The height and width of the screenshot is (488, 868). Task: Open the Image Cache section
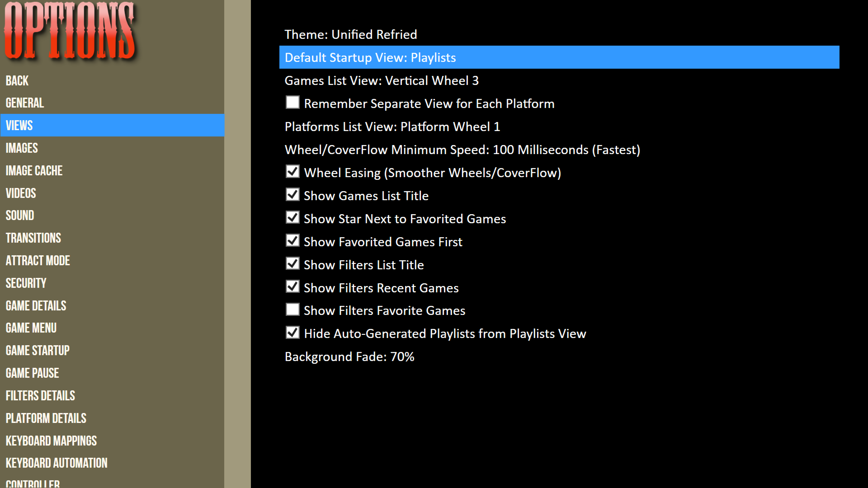click(112, 170)
